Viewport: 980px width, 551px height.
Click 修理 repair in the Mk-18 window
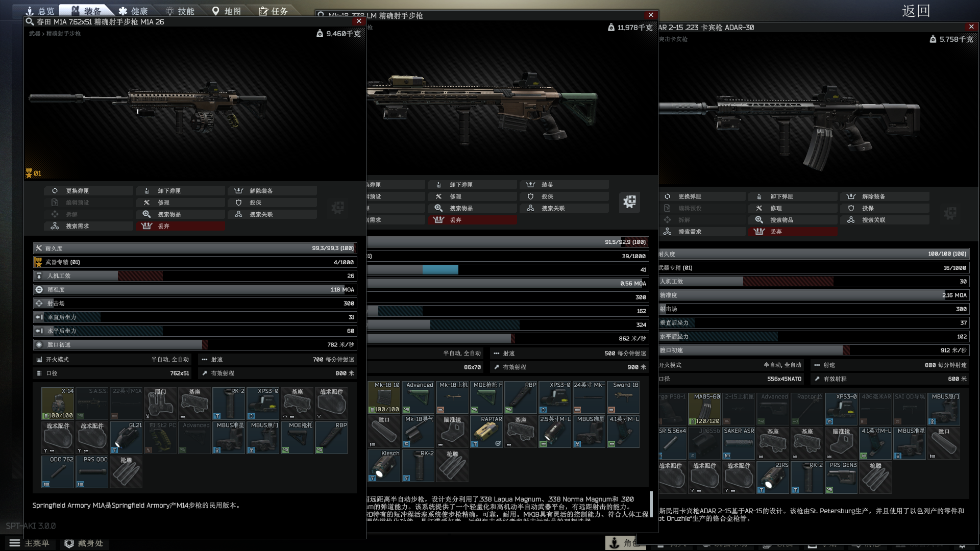(x=473, y=196)
